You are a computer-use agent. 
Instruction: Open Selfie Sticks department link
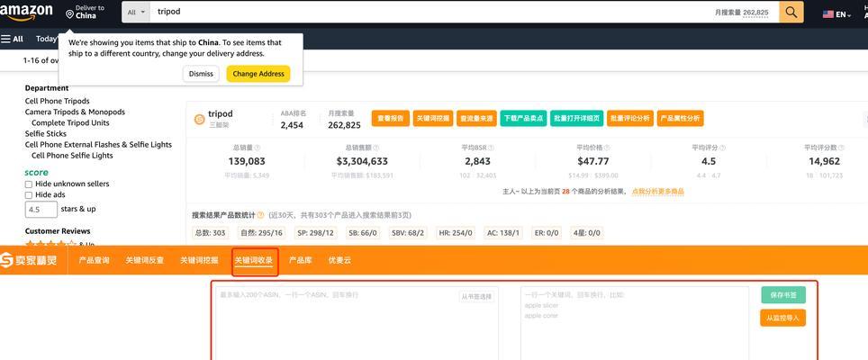[x=45, y=134]
